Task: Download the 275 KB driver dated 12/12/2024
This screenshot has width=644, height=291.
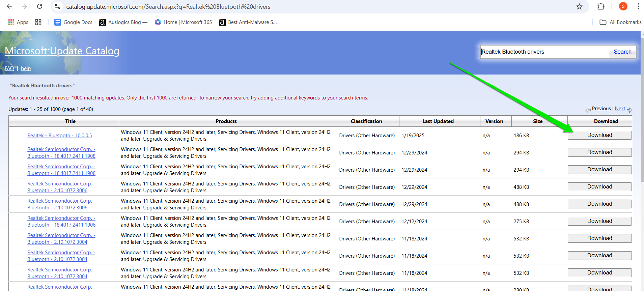Action: [599, 221]
